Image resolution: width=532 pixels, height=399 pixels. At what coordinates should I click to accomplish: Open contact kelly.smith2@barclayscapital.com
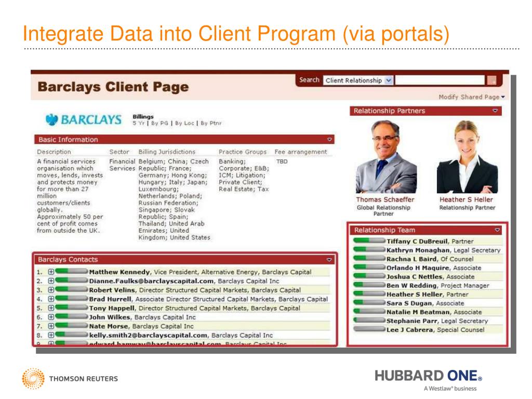coord(148,335)
